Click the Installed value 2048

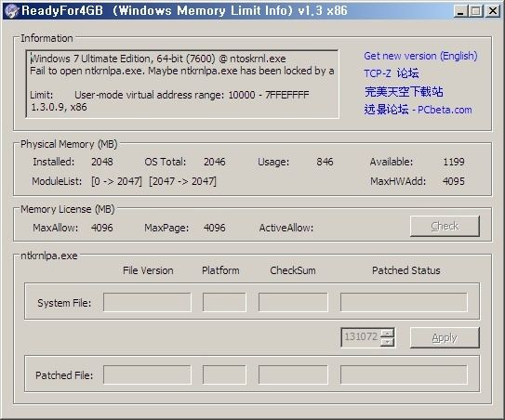point(102,162)
